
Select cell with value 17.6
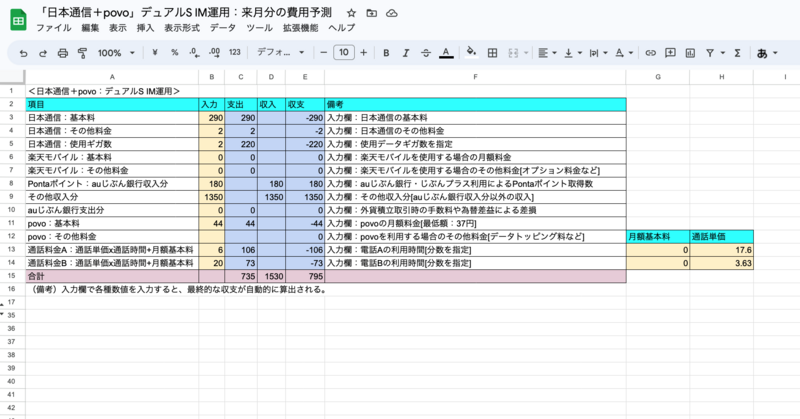[x=721, y=250]
